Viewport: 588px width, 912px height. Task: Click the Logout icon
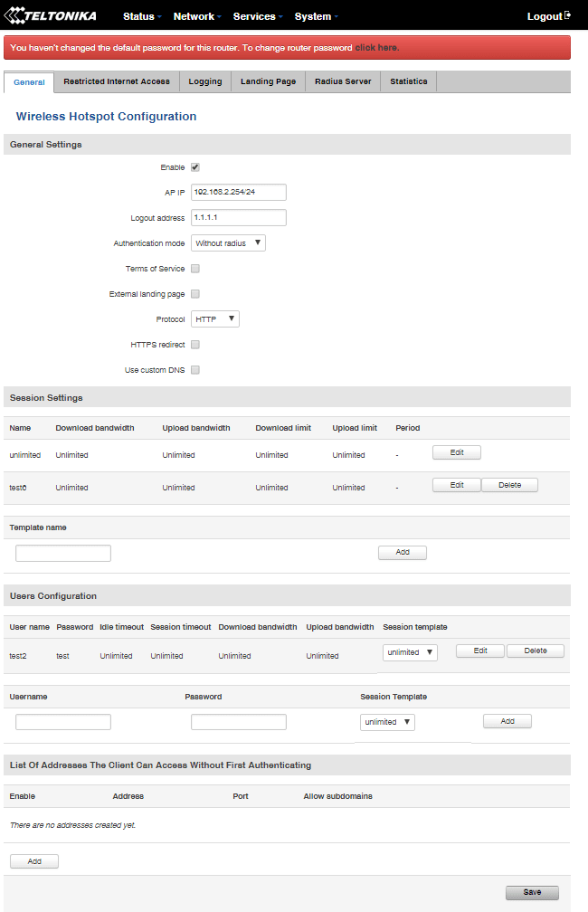(x=567, y=15)
